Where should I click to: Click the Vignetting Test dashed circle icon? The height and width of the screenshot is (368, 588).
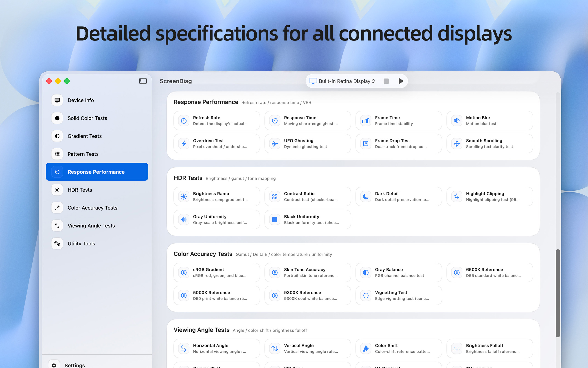[x=366, y=296]
